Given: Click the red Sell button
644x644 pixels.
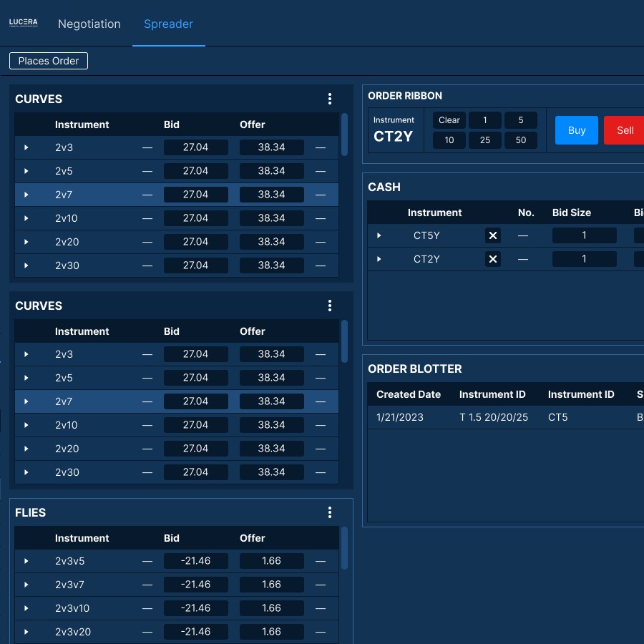Looking at the screenshot, I should click(x=625, y=130).
